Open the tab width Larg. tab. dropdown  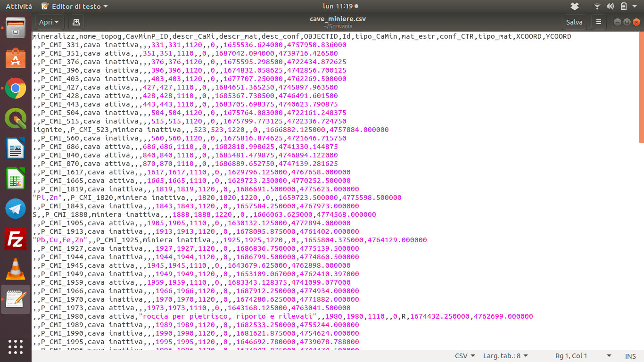(505, 356)
